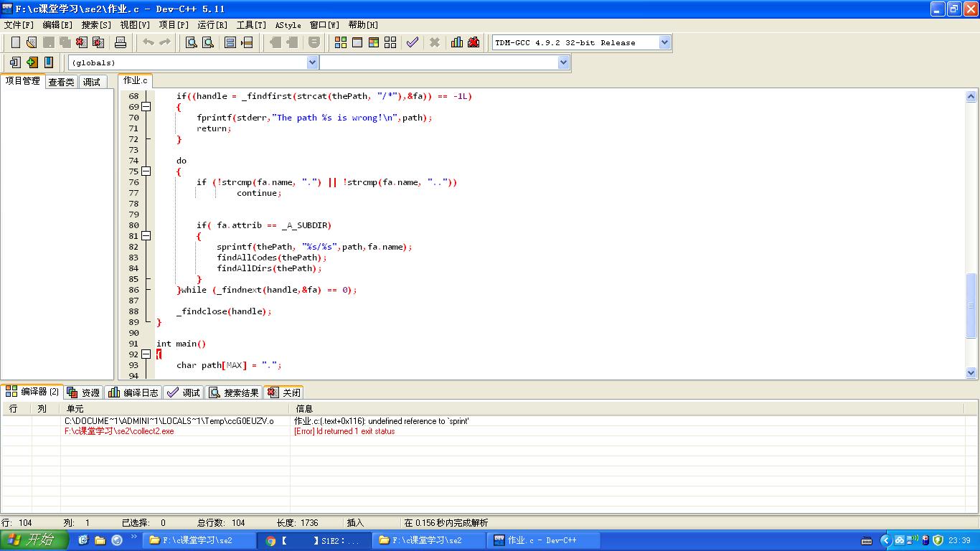Open the 项目[P] menu
The image size is (980, 551).
point(174,25)
